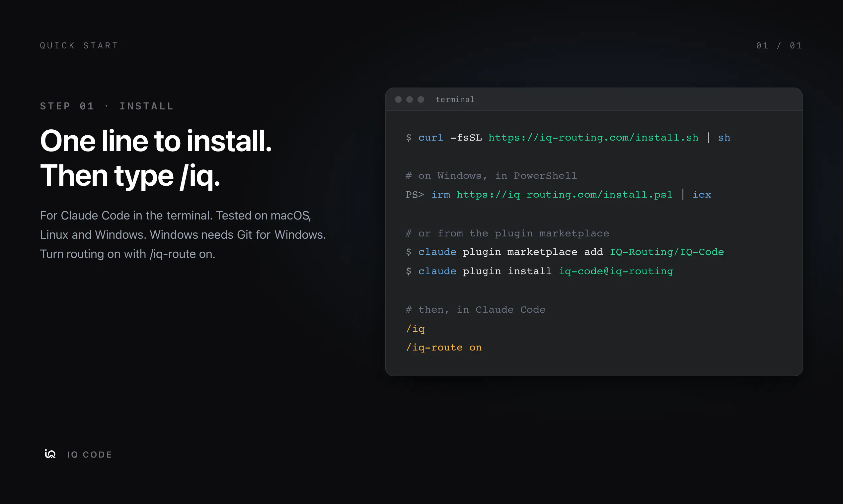Viewport: 843px width, 504px height.
Task: Click 'IQ-Routing/IQ-Code' repository name
Action: click(667, 252)
